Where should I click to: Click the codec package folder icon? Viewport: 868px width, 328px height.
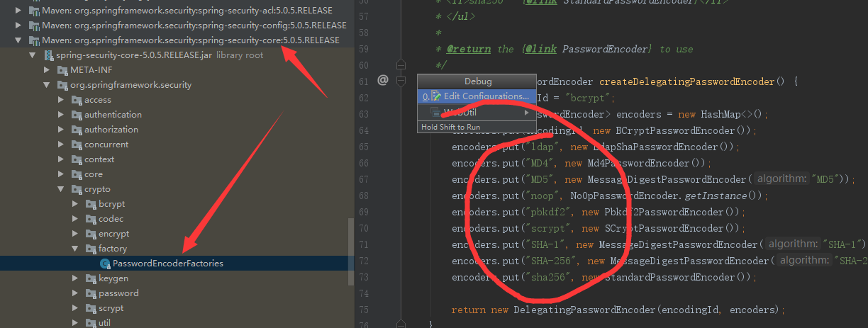[91, 219]
